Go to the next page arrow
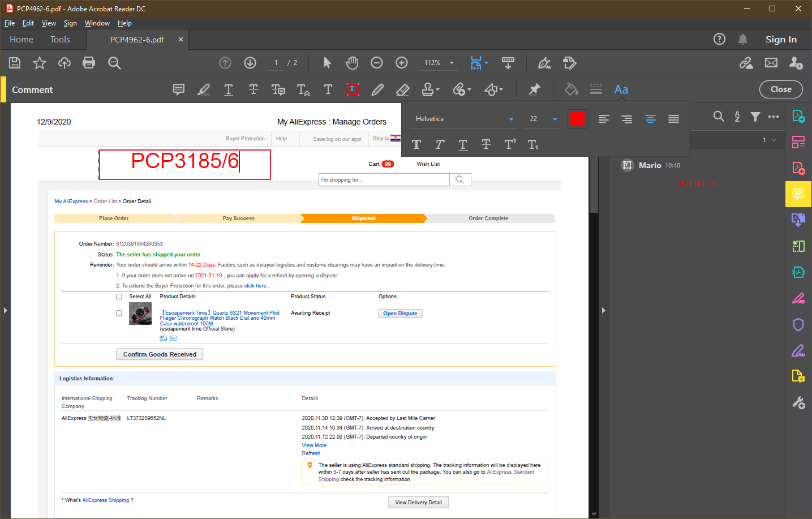The height and width of the screenshot is (519, 812). [x=250, y=63]
